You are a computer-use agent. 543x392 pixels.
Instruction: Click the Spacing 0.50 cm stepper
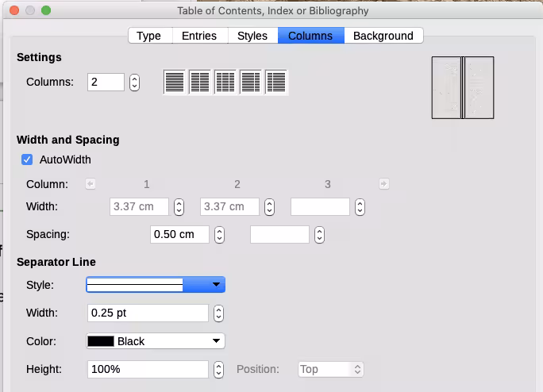[x=219, y=235]
